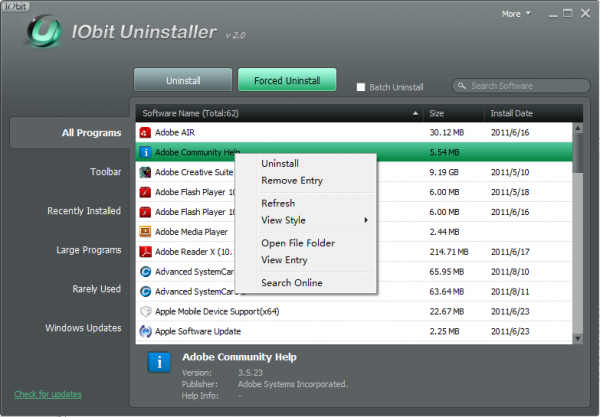This screenshot has height=417, width=600.
Task: Click version 3.5.23 in details panel
Action: click(x=250, y=373)
